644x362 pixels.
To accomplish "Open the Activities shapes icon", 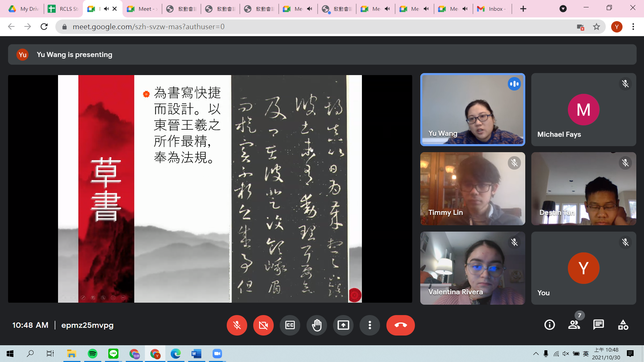I will pos(623,325).
